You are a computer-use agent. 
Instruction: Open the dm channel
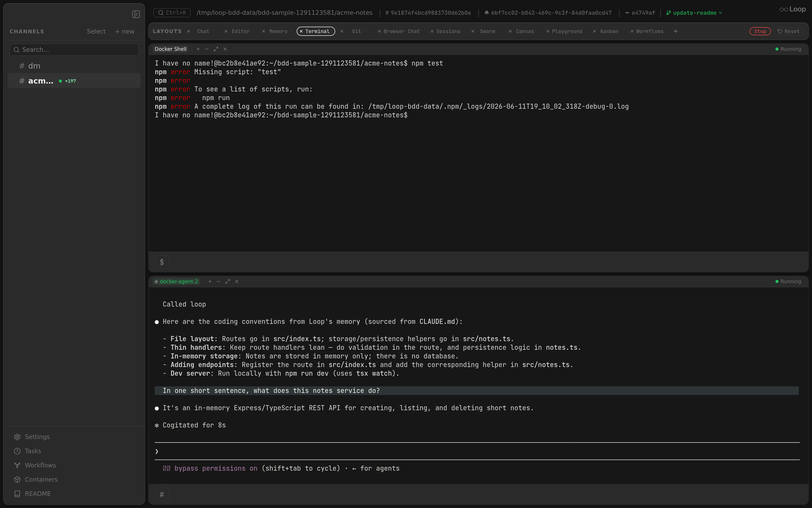pyautogui.click(x=74, y=66)
